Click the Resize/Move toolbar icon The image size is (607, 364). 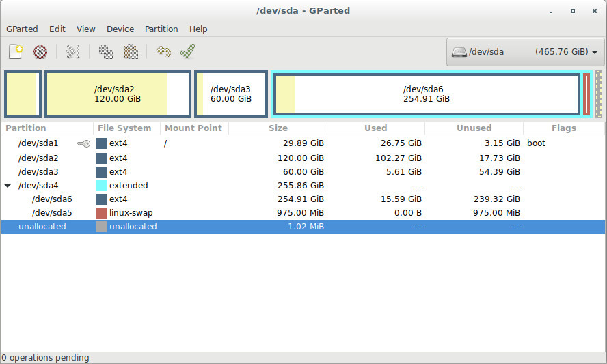(x=72, y=51)
